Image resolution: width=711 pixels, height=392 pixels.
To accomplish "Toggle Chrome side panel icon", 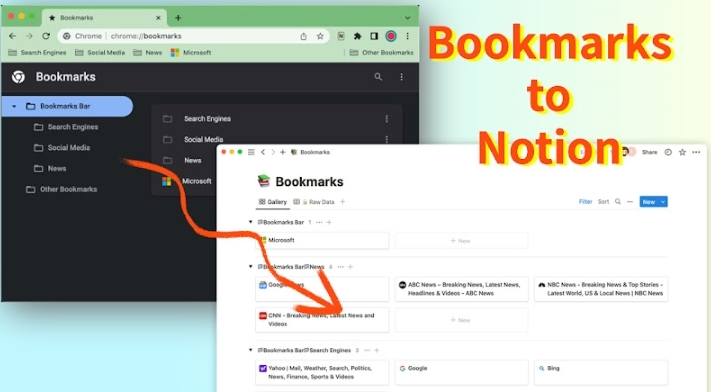I will click(374, 36).
